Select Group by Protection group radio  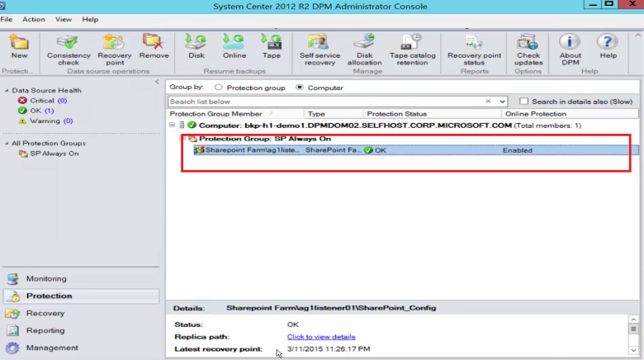[x=219, y=88]
